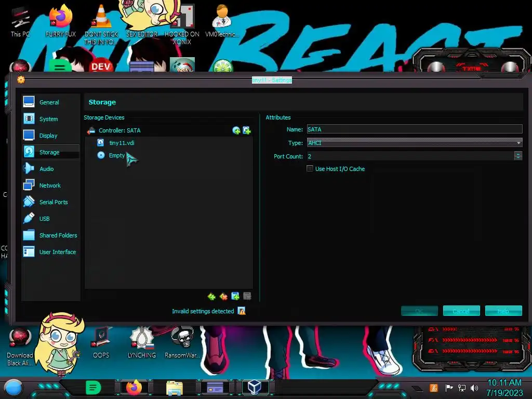Click the add controller icon below storage tree
Image resolution: width=532 pixels, height=399 pixels.
(x=211, y=297)
